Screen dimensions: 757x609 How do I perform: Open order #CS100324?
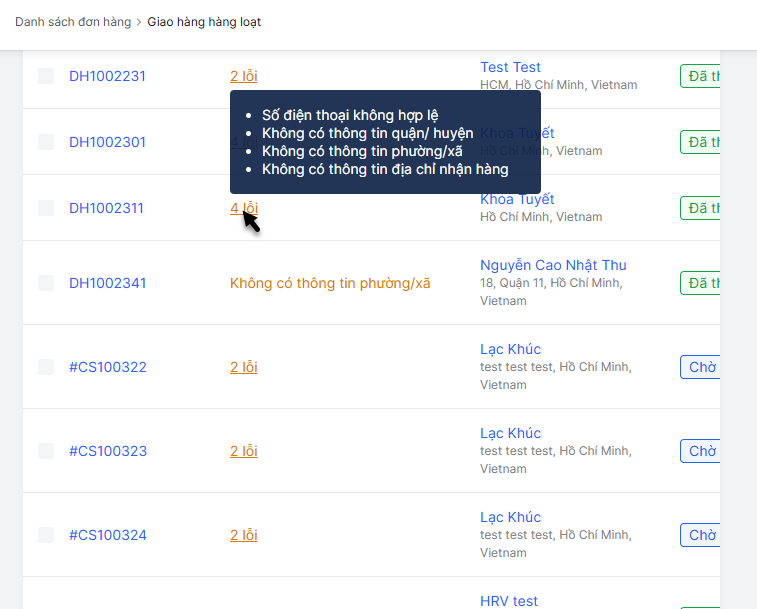pos(108,535)
